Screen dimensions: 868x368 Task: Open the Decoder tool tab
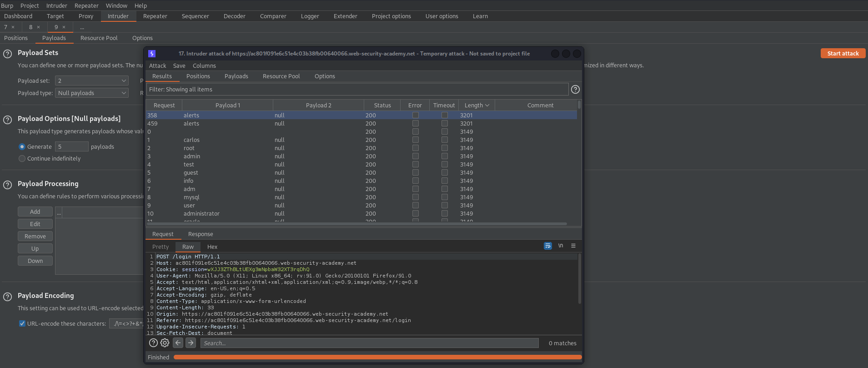tap(235, 16)
